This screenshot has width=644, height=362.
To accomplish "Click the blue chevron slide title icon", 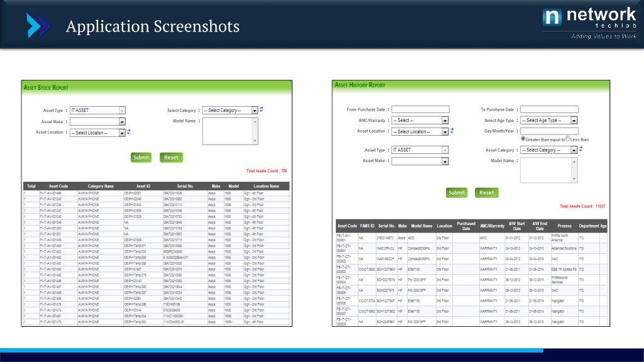I will coord(38,26).
